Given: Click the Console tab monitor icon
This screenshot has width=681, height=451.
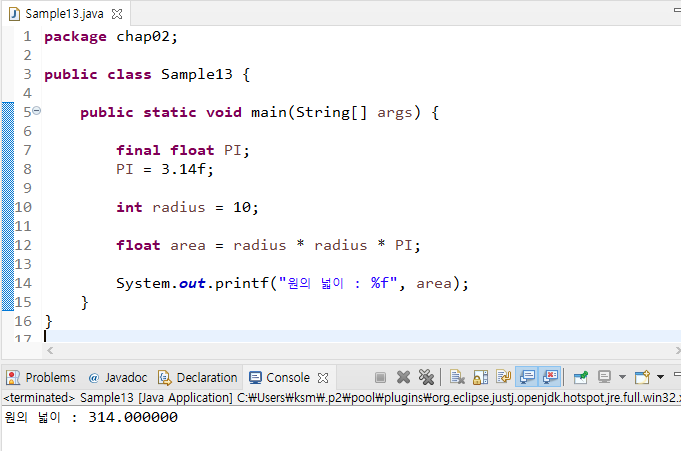Looking at the screenshot, I should pyautogui.click(x=255, y=378).
